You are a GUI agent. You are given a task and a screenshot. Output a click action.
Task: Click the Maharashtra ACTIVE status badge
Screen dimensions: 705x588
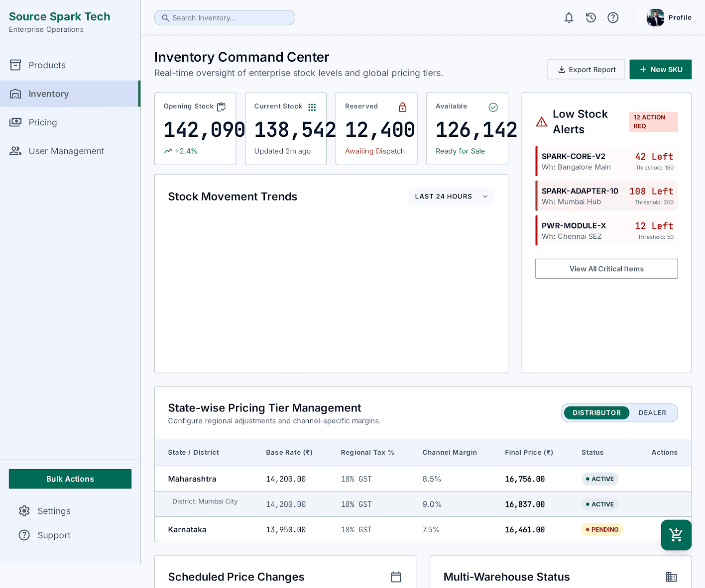(x=600, y=479)
